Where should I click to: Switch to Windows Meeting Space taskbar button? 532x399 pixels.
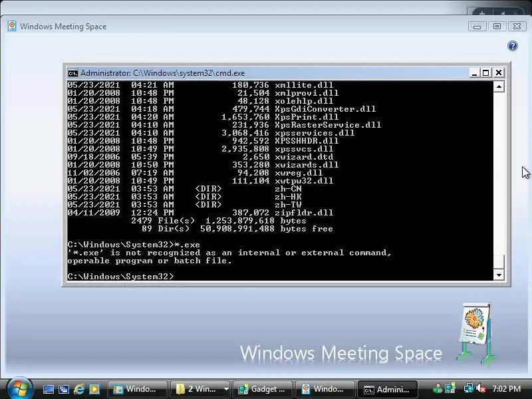point(325,389)
